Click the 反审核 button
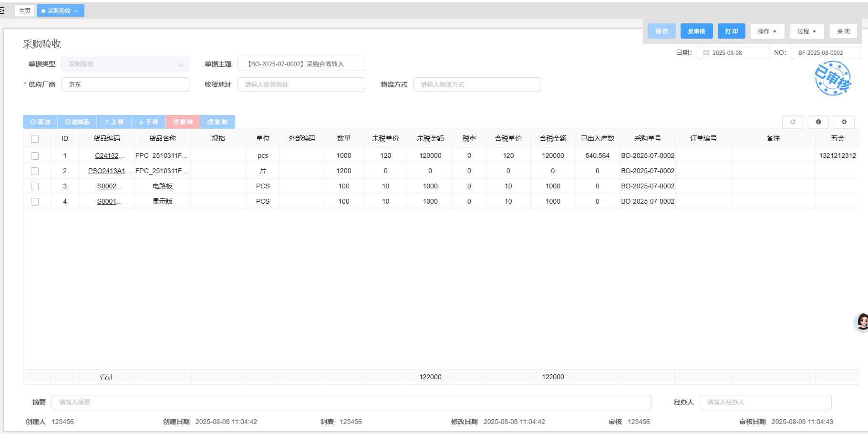Screen dimensions: 868x434 [x=696, y=31]
